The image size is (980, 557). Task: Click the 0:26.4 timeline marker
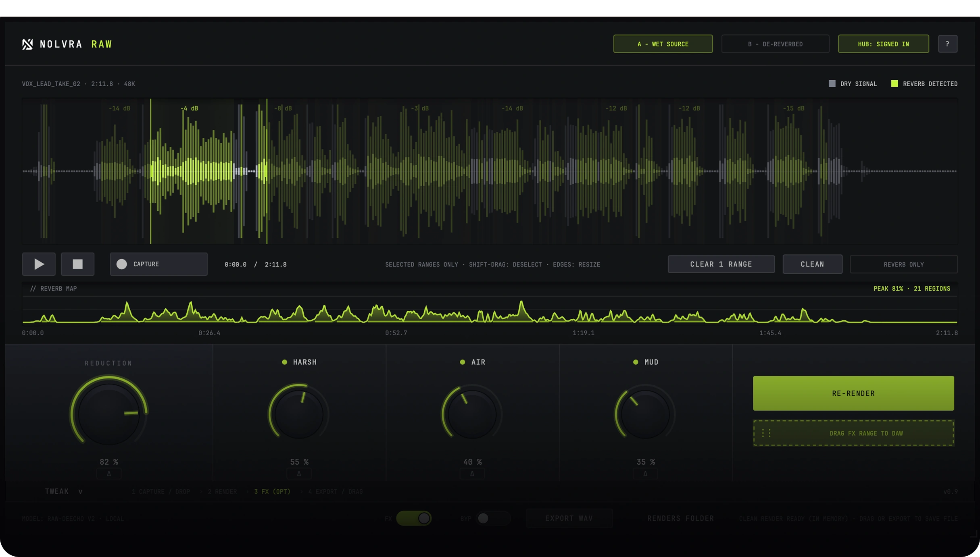click(209, 333)
